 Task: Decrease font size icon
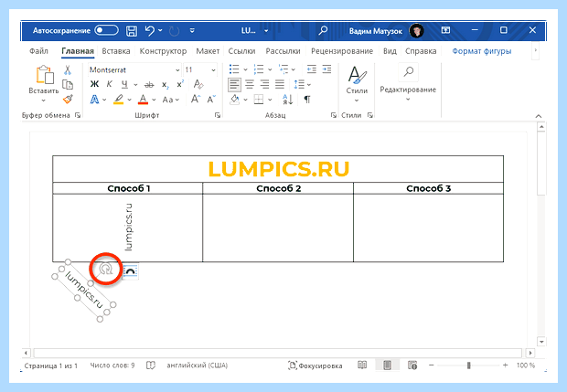[211, 99]
